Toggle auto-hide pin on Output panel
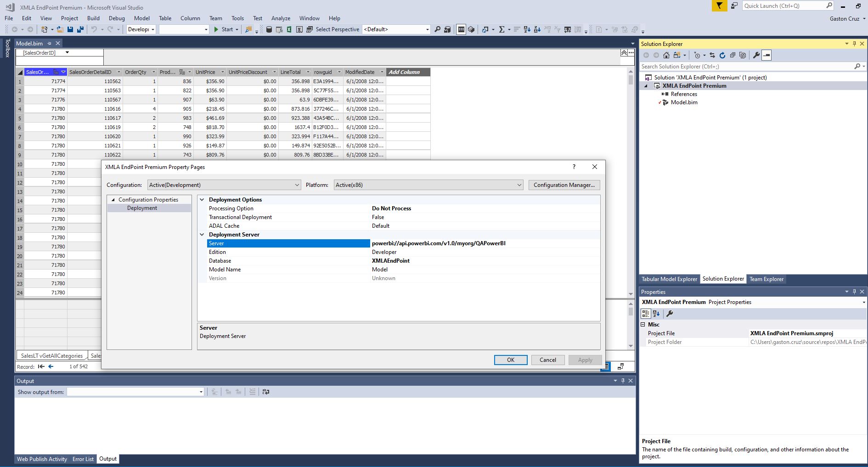868x467 pixels. point(623,381)
